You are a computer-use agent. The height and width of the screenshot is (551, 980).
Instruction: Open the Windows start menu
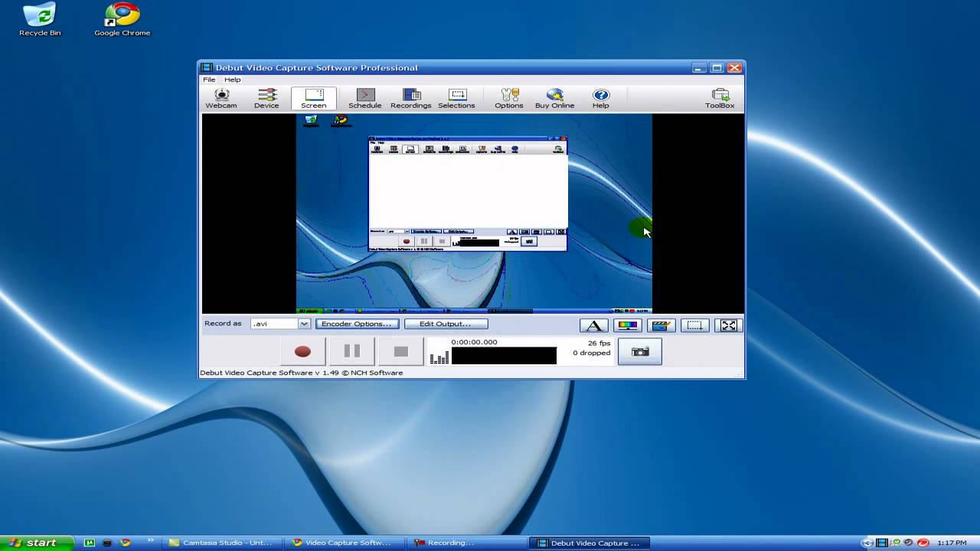tap(37, 543)
